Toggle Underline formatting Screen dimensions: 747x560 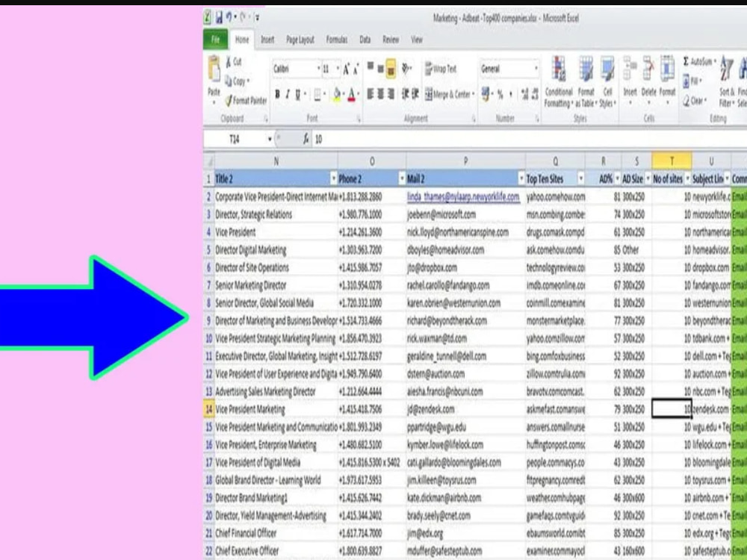click(298, 95)
